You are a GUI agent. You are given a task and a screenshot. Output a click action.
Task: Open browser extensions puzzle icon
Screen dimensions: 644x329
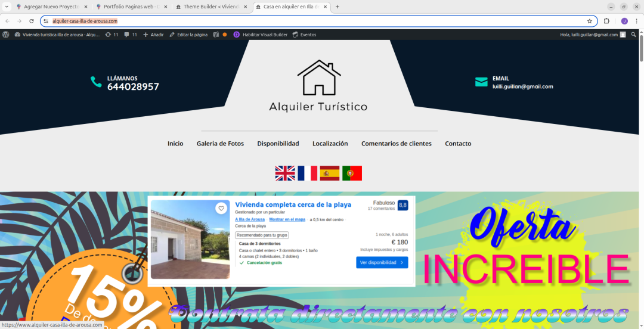(x=606, y=21)
